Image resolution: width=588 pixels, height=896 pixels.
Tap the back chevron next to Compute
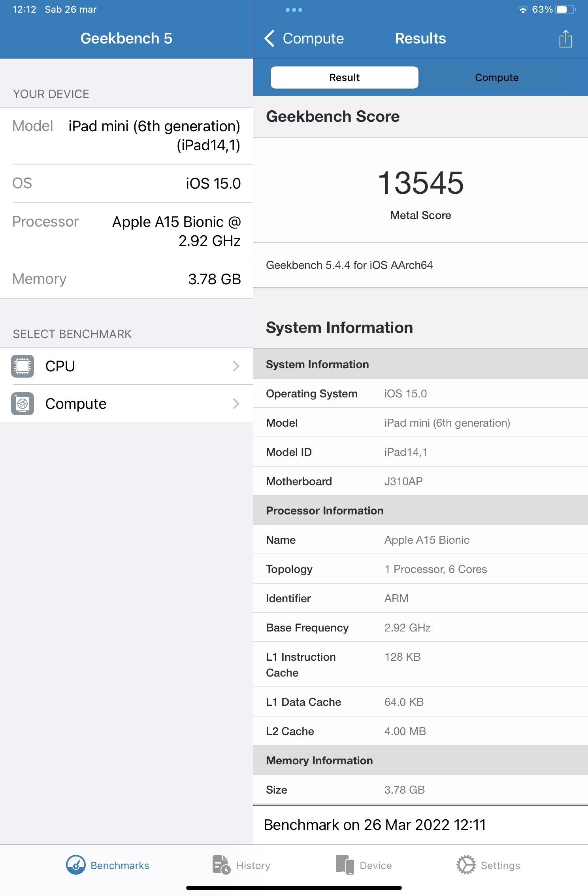click(269, 39)
